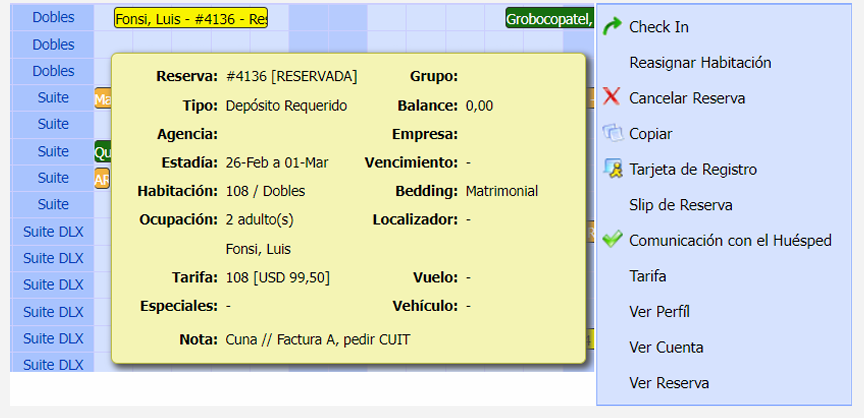Select the orange 'AF' reservation block

point(102,179)
